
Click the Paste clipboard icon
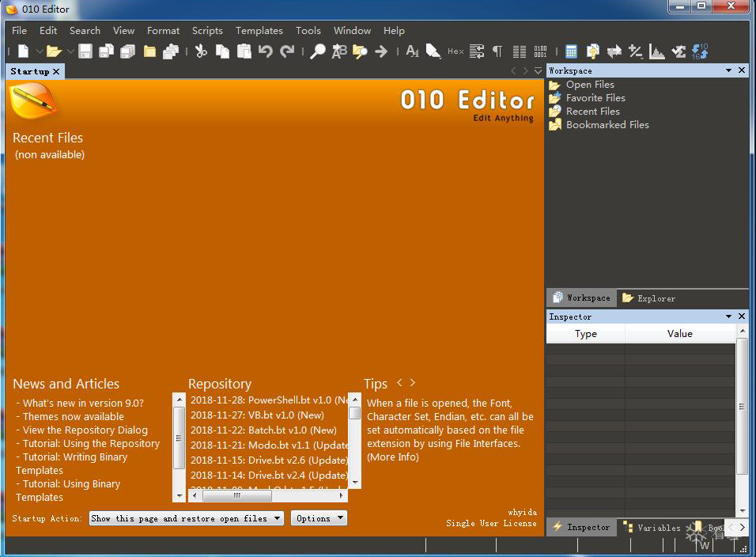[244, 51]
